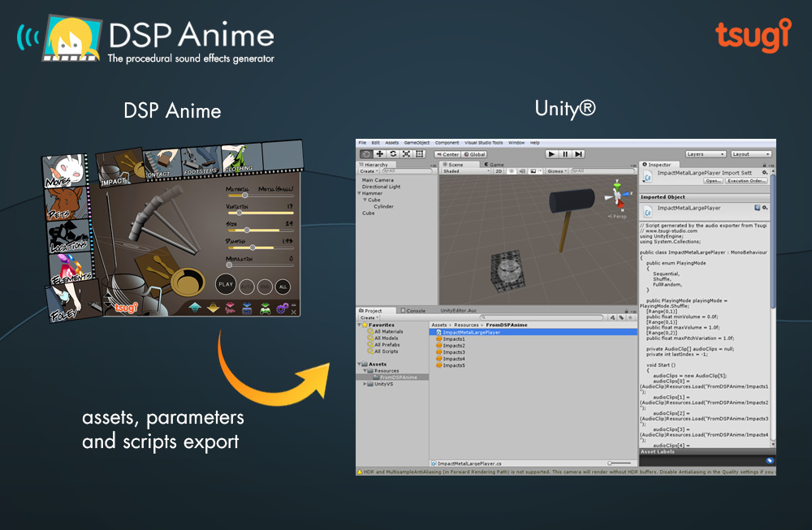The width and height of the screenshot is (812, 530).
Task: Expand the UnityVS folder
Action: click(365, 384)
